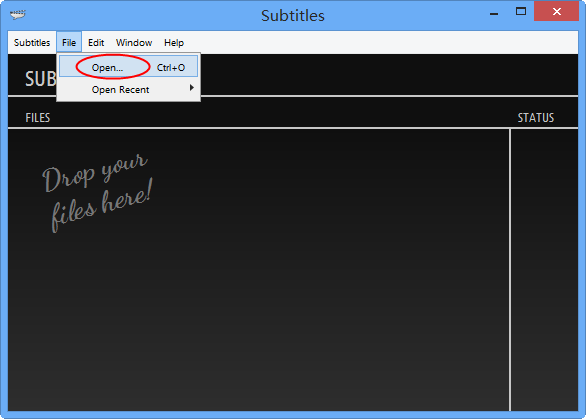Open the Edit menu
The width and height of the screenshot is (586, 419).
point(96,43)
